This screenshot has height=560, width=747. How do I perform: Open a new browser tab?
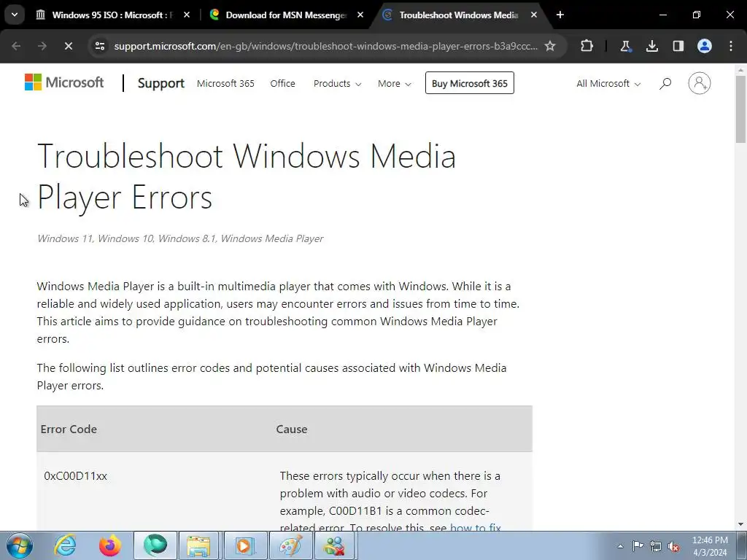pos(560,15)
